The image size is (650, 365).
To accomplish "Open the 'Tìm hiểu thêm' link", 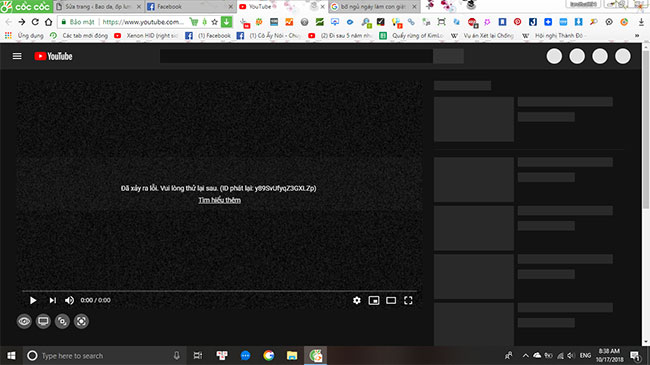I will [219, 200].
